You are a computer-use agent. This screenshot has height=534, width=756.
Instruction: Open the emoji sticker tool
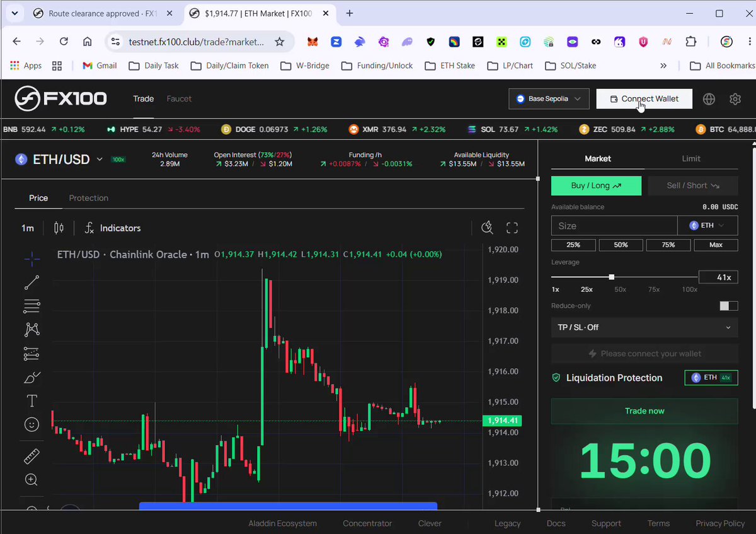pos(31,424)
